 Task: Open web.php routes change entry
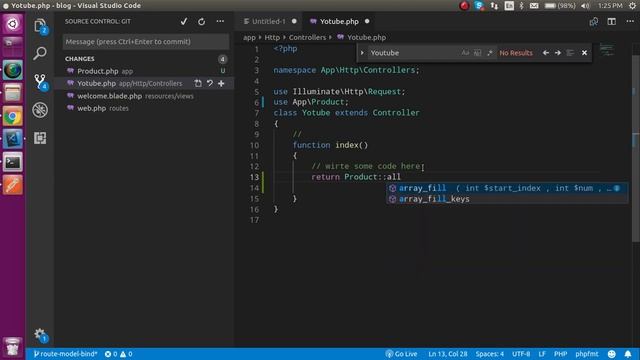click(x=143, y=108)
